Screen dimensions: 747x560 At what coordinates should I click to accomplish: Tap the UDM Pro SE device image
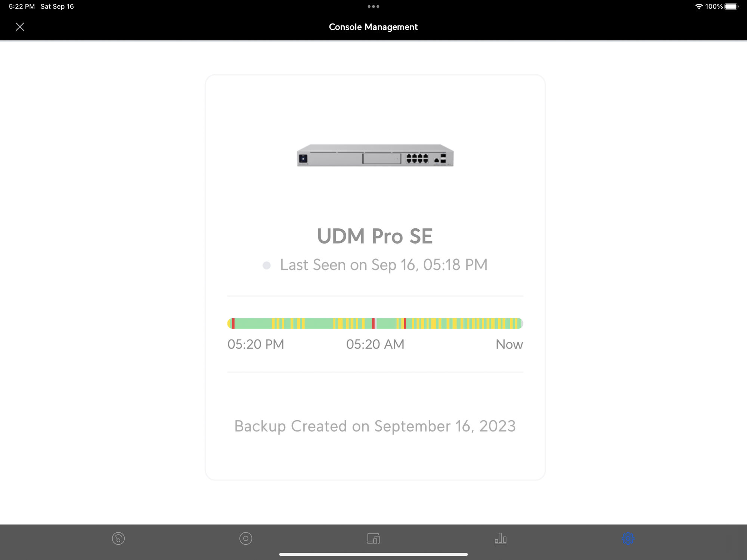point(375,155)
